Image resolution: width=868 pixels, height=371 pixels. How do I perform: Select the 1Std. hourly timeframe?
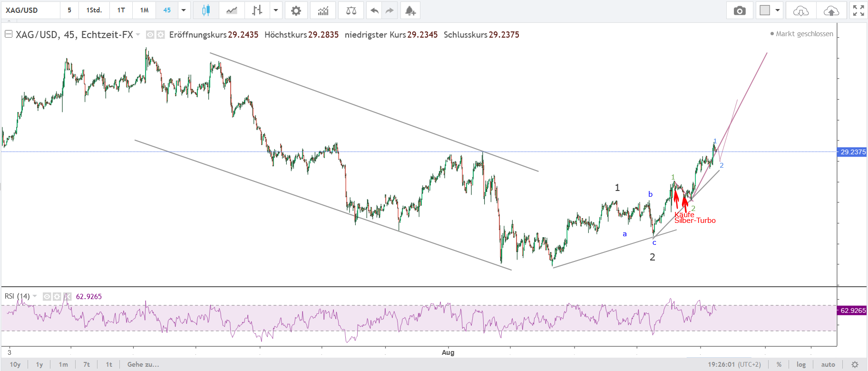(x=94, y=10)
